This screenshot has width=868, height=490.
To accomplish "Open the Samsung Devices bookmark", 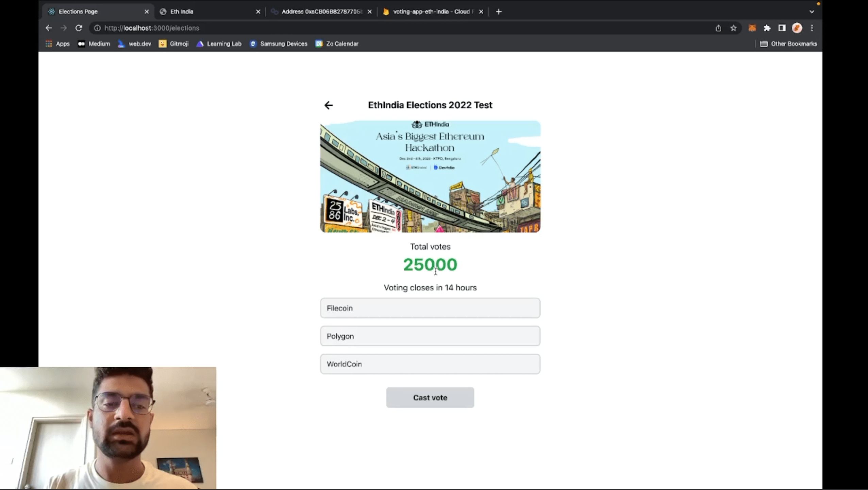I will (x=278, y=44).
